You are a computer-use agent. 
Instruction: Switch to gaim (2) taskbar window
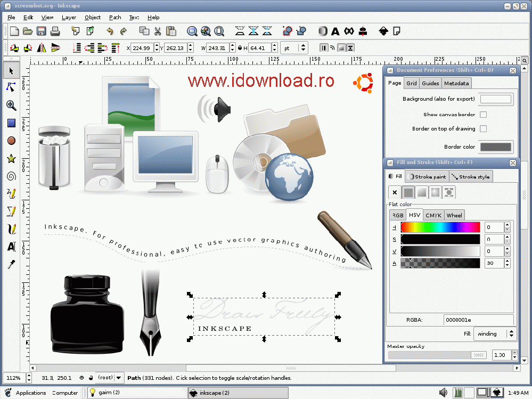point(136,393)
